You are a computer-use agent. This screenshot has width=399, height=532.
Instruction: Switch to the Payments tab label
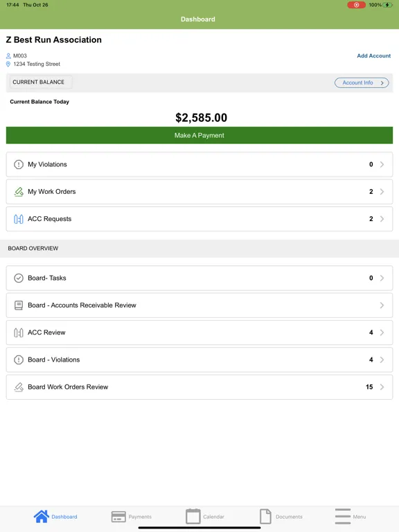(140, 517)
